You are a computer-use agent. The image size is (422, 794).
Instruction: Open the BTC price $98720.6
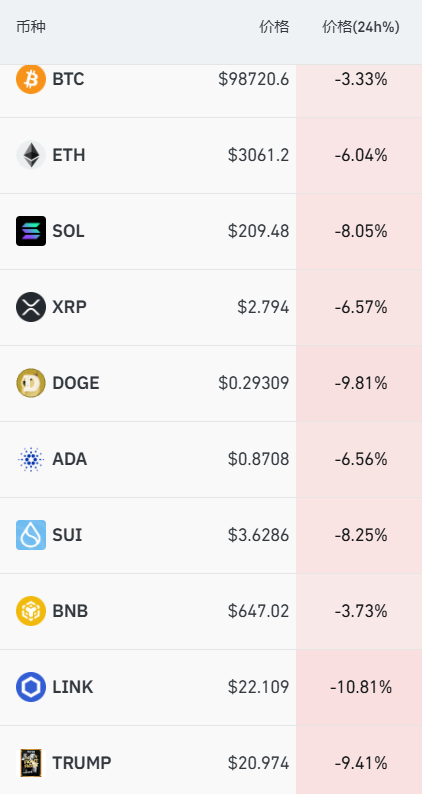tap(254, 79)
